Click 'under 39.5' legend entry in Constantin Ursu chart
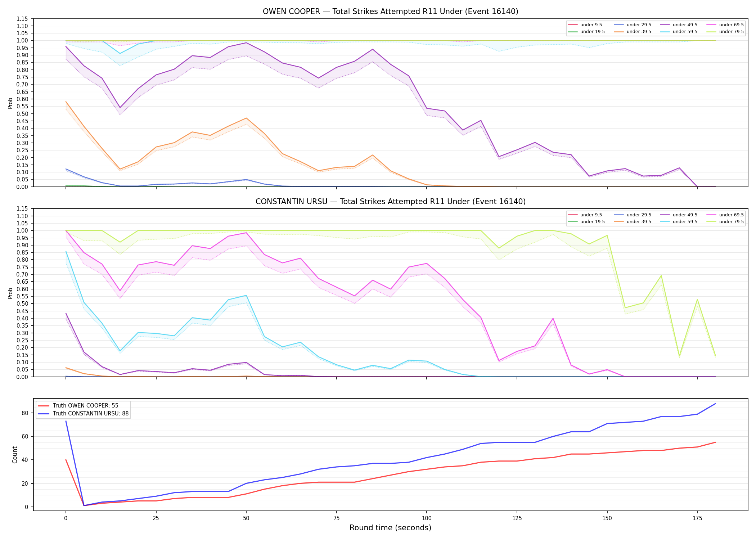Viewport: 756px width, 540px height. [633, 222]
